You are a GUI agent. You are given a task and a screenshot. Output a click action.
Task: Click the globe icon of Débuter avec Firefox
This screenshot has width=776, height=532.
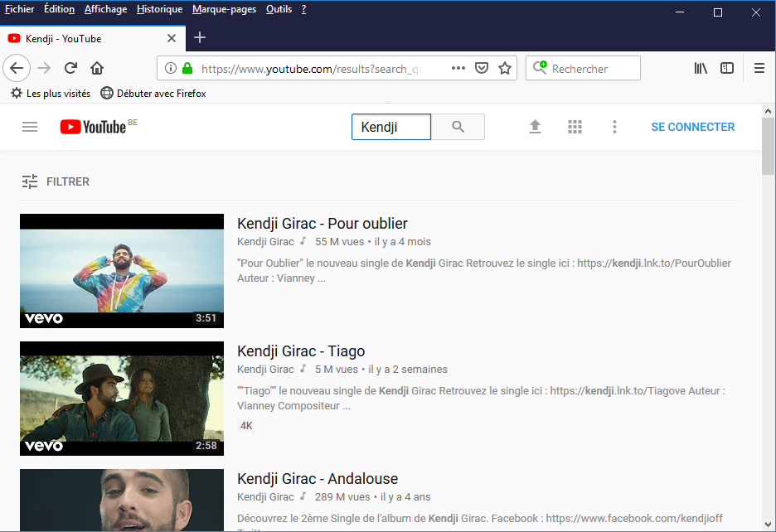[106, 93]
